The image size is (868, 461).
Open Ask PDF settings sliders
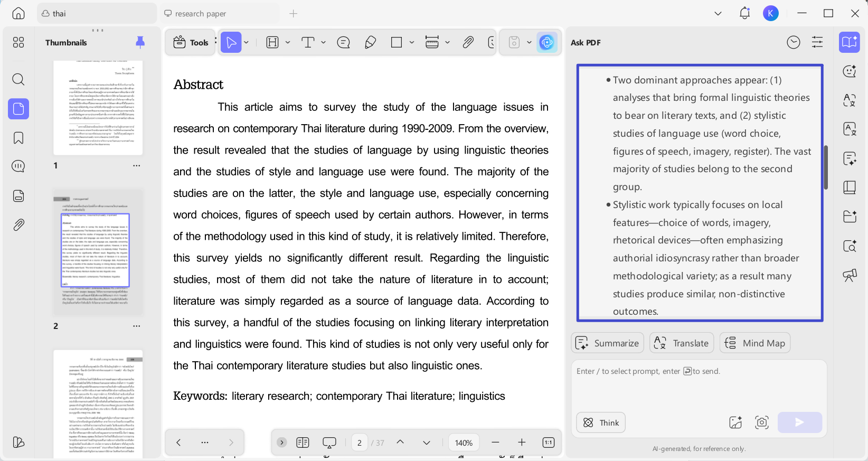[817, 42]
